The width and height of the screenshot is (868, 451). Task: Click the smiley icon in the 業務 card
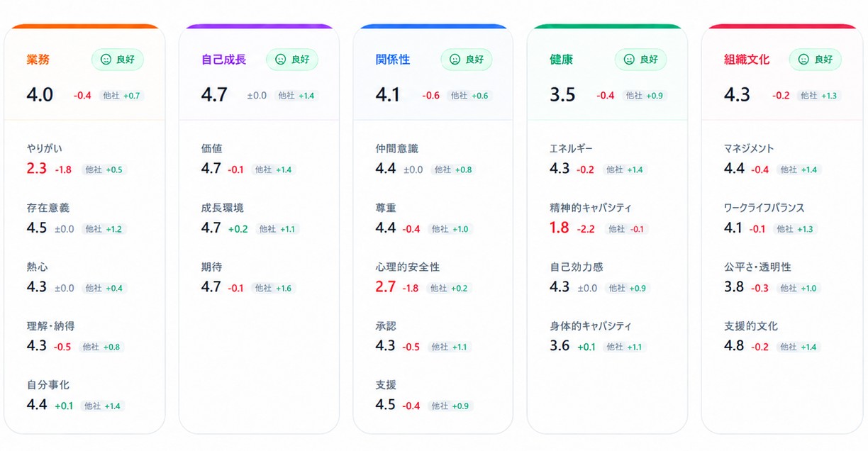[106, 60]
